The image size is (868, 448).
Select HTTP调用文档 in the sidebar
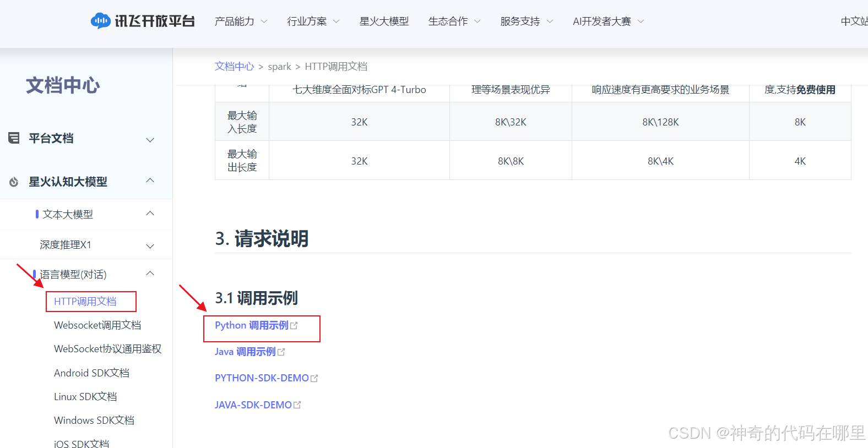coord(85,302)
